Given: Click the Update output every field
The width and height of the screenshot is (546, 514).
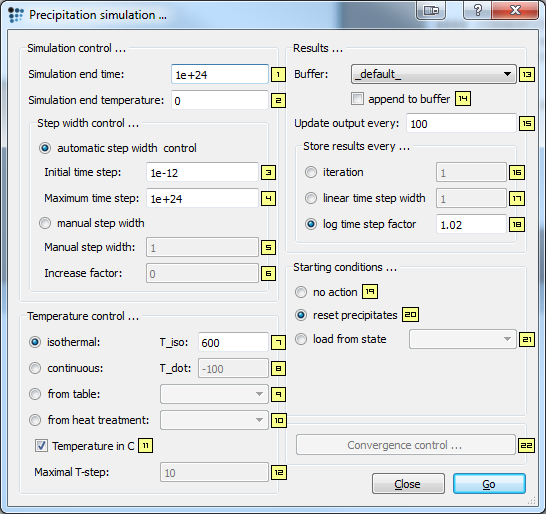Looking at the screenshot, I should pyautogui.click(x=461, y=123).
